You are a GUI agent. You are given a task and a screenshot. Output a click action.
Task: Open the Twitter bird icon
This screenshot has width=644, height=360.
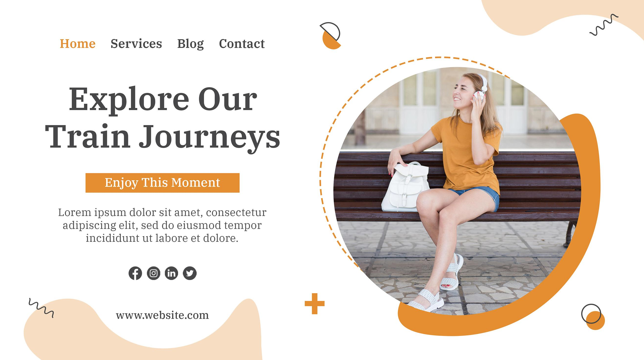[x=190, y=273]
